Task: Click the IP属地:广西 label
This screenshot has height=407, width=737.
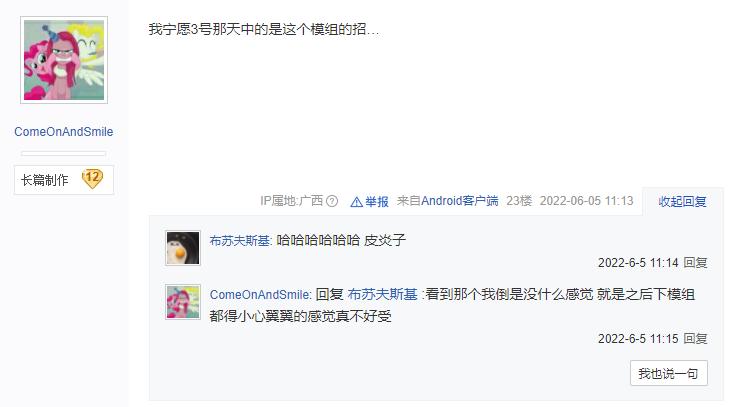Action: (291, 201)
